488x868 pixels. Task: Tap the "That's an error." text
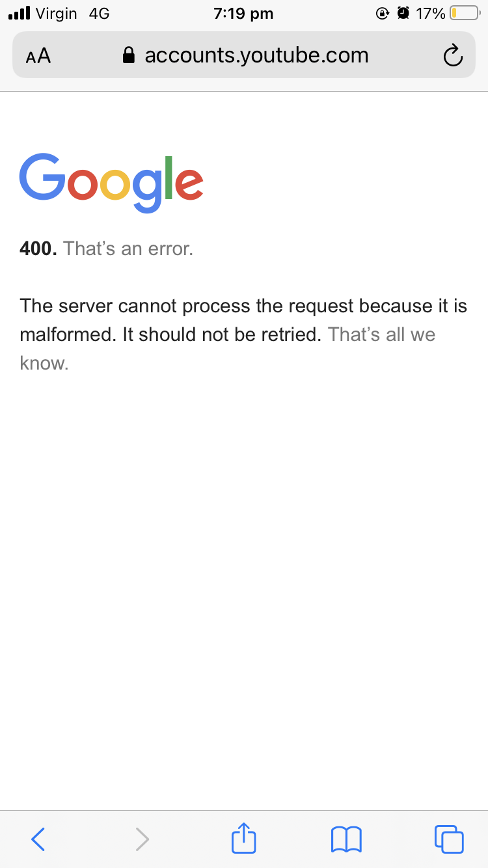click(x=129, y=249)
